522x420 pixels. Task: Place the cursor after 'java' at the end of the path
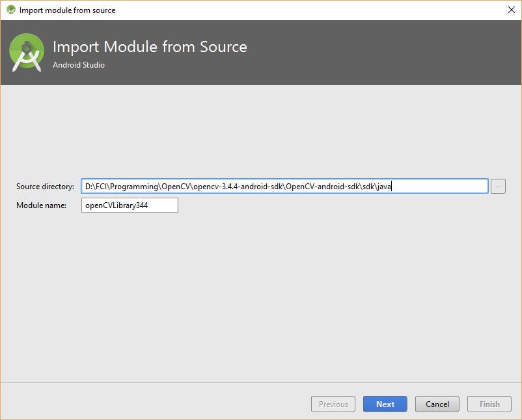pyautogui.click(x=392, y=187)
